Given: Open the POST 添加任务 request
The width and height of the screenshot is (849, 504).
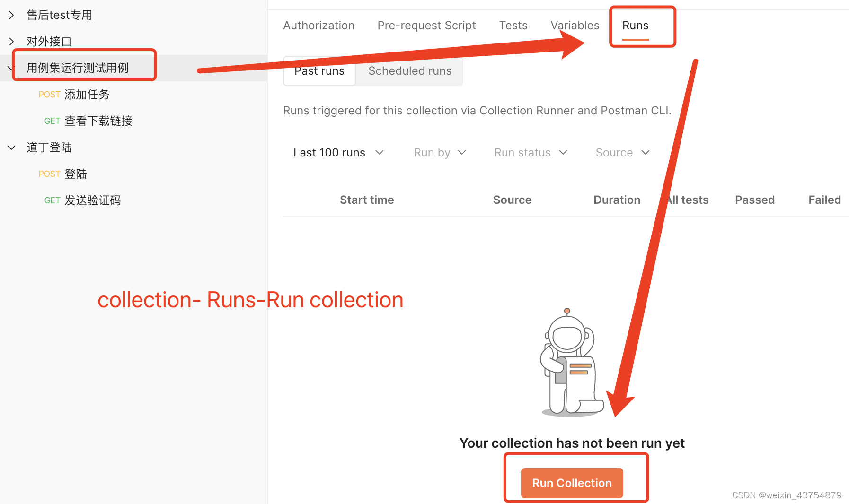Looking at the screenshot, I should point(74,95).
